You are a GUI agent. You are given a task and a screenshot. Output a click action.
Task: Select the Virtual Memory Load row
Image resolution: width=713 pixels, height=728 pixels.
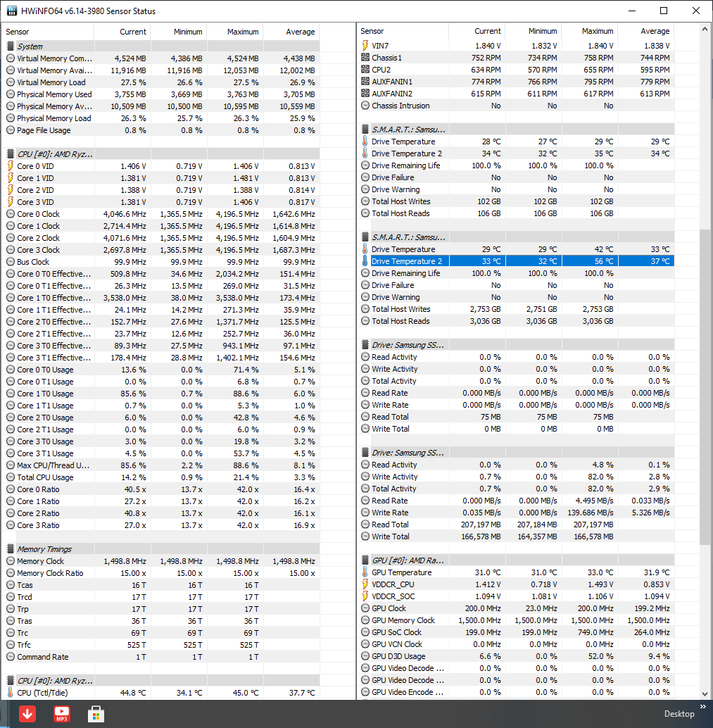160,82
